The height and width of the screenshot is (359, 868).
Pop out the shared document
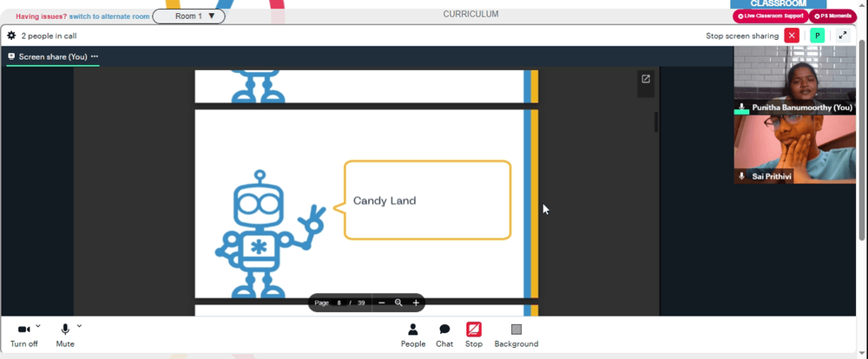(x=646, y=79)
